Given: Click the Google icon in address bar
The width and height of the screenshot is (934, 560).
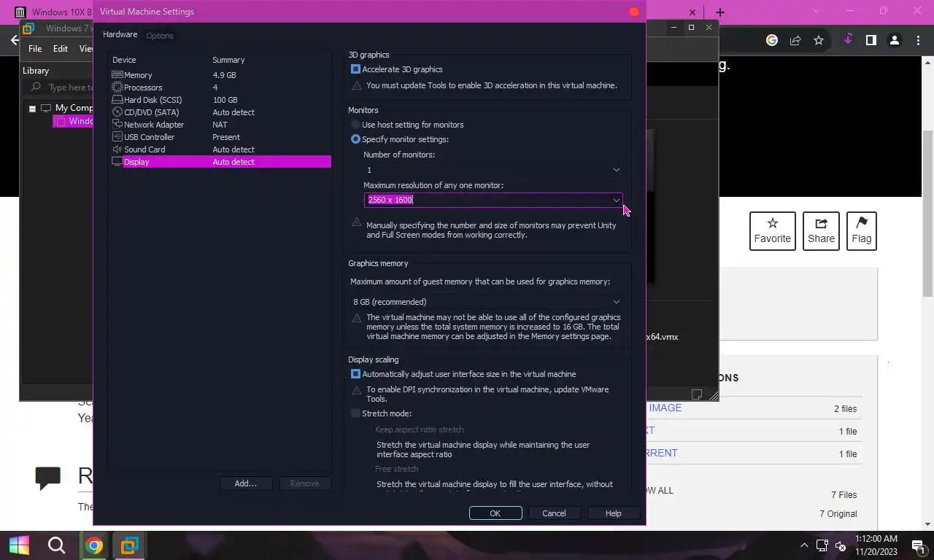Looking at the screenshot, I should [772, 41].
